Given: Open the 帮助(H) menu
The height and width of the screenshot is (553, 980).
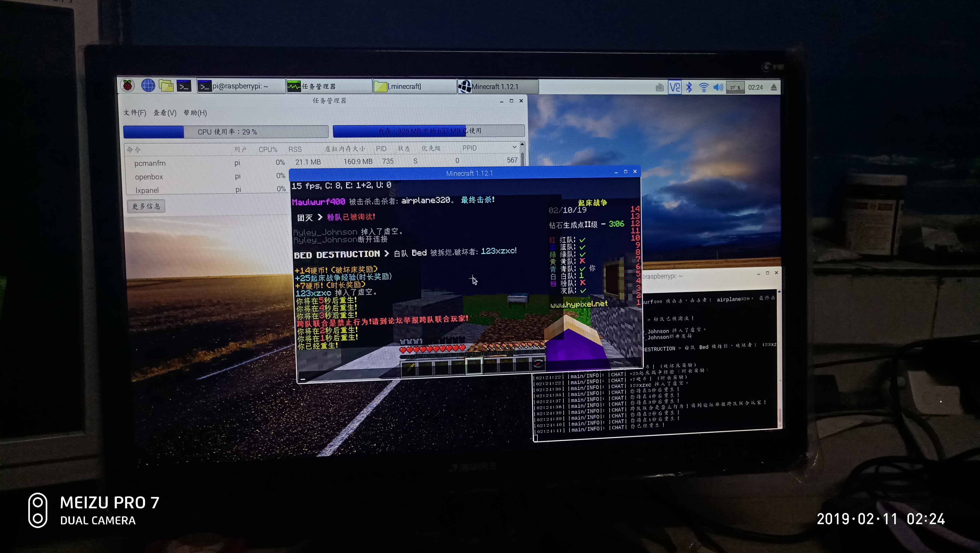Looking at the screenshot, I should pos(195,113).
